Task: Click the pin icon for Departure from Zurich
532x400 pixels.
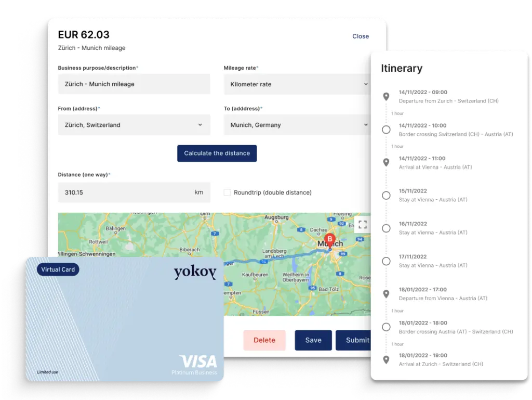Action: click(x=386, y=97)
